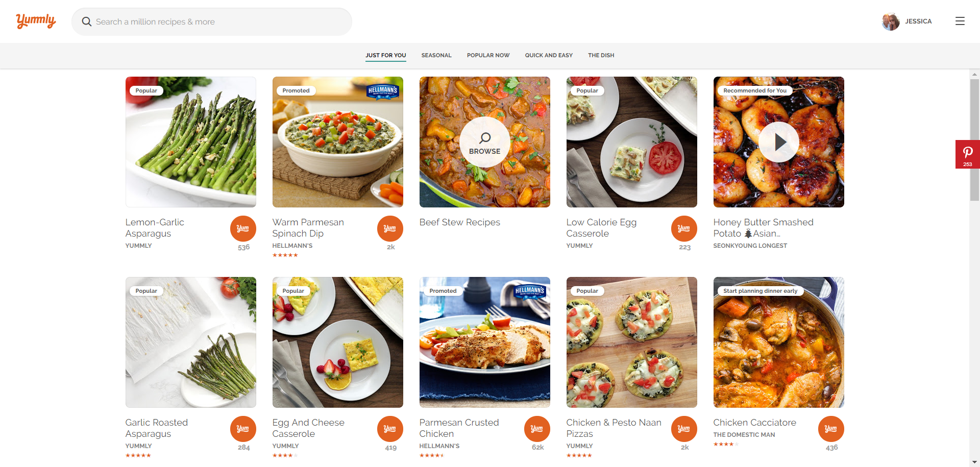980x467 pixels.
Task: Yum the Lemon-Garlic Asparagus recipe
Action: pyautogui.click(x=243, y=228)
